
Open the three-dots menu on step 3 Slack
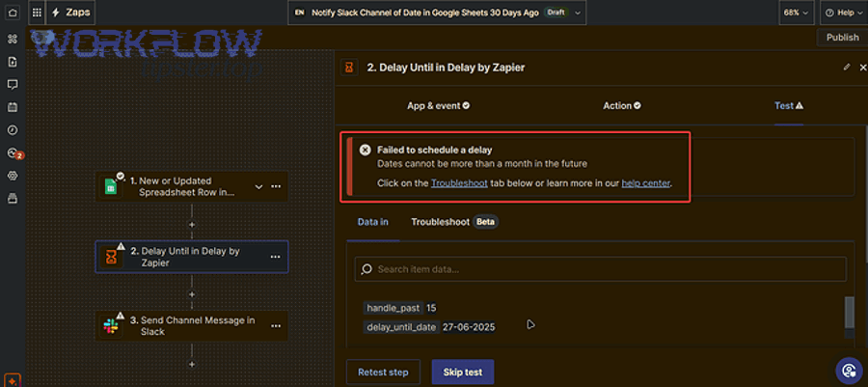(276, 326)
